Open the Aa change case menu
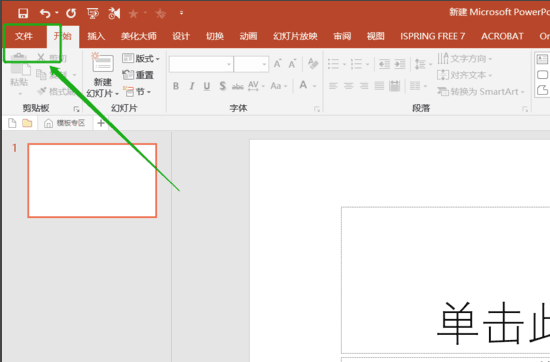 (x=279, y=86)
